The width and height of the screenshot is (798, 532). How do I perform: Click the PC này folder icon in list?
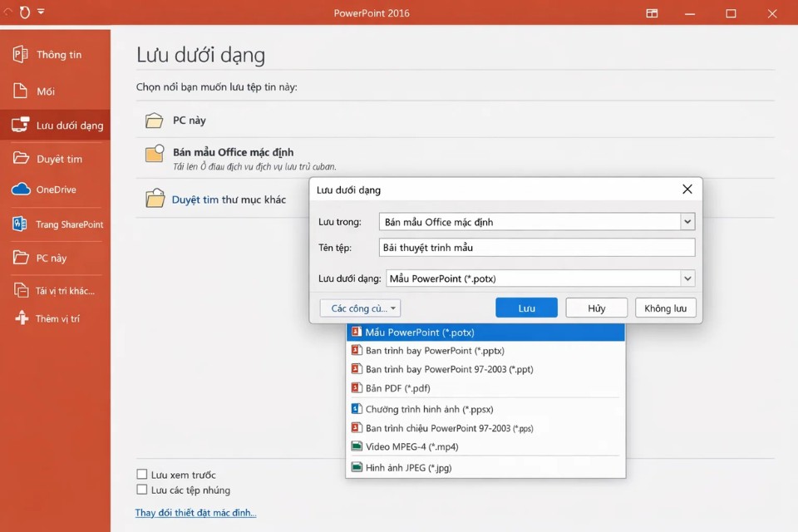(x=154, y=121)
